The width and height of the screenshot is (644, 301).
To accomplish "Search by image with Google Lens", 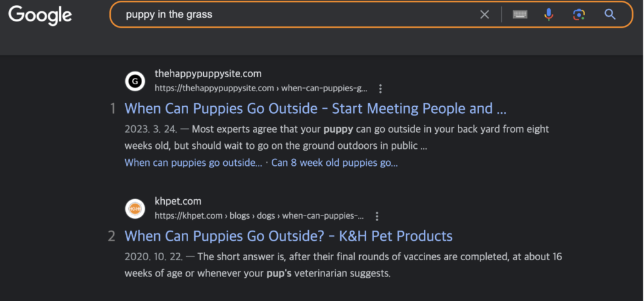I will click(x=579, y=14).
